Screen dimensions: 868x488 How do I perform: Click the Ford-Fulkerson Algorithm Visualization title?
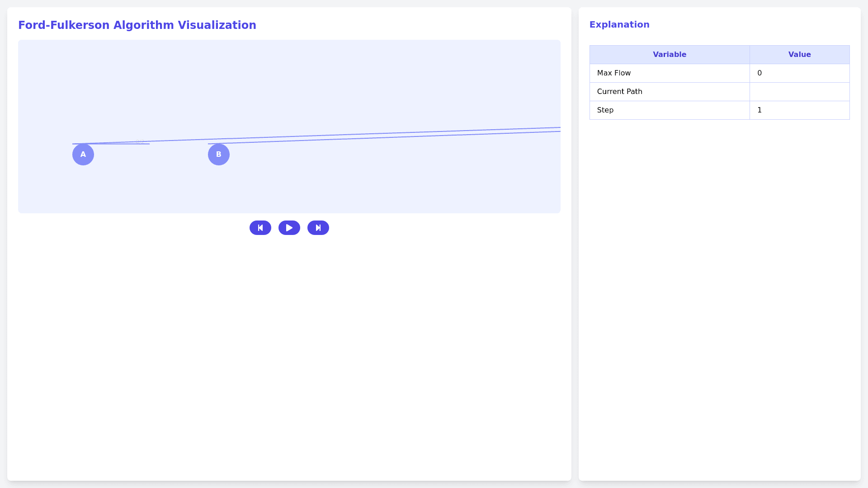[x=137, y=25]
